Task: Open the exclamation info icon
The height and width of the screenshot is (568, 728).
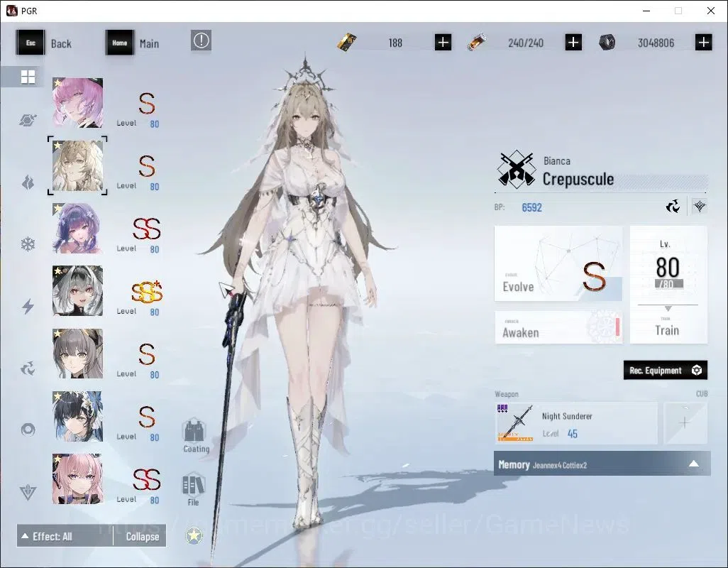Action: (x=201, y=41)
